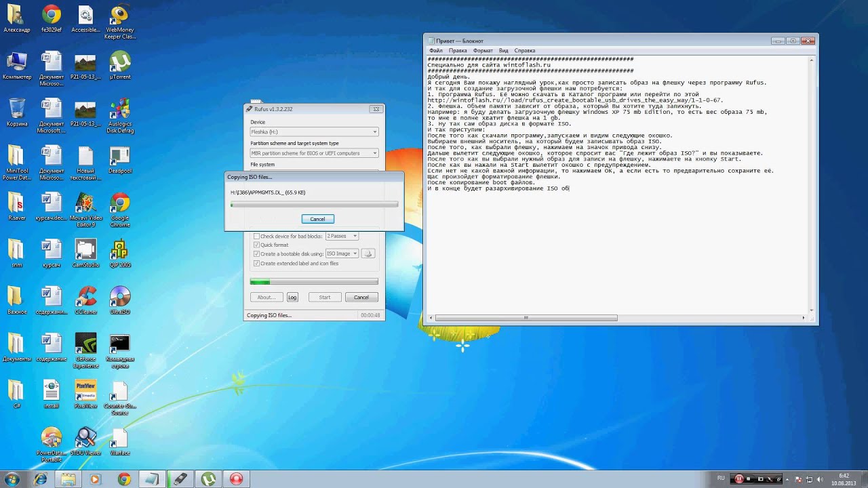Open the install file on desktop
The height and width of the screenshot is (488, 868).
(52, 394)
